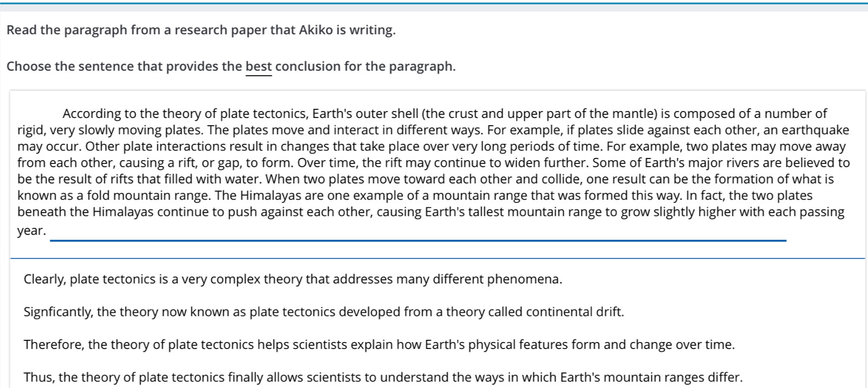
Task: Choose the answer beginning with "Signficantly, the theory"
Action: click(x=324, y=312)
